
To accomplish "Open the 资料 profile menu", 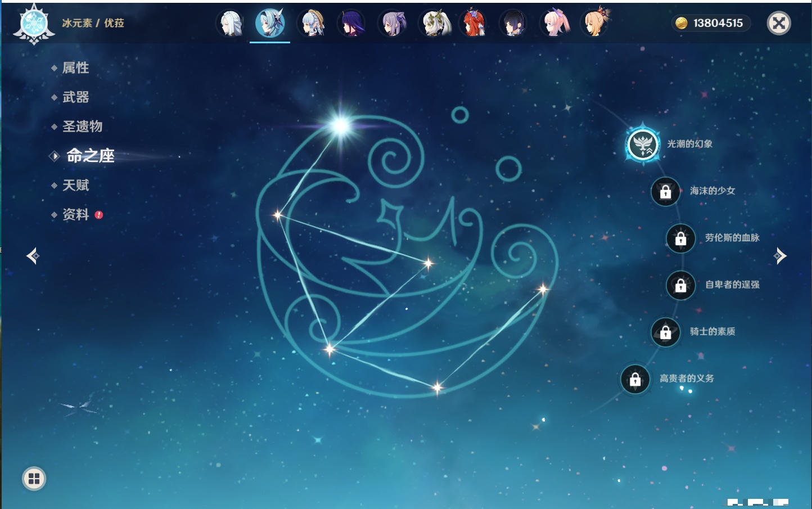I will coord(75,214).
